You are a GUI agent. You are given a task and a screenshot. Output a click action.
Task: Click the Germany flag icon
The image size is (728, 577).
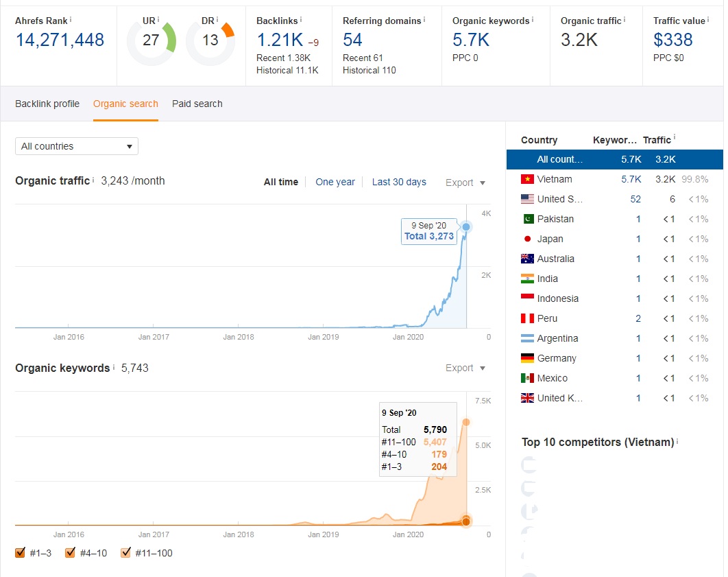coord(527,358)
